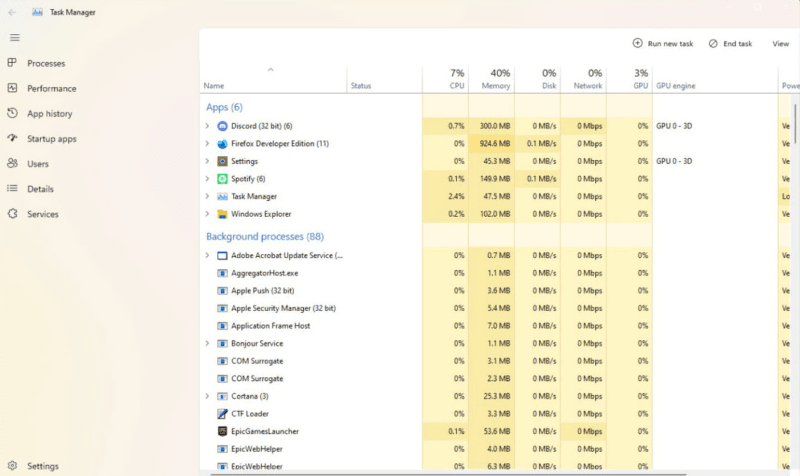Viewport: 800px width, 476px height.
Task: Click the EpicGamesLauncher icon
Action: point(222,431)
